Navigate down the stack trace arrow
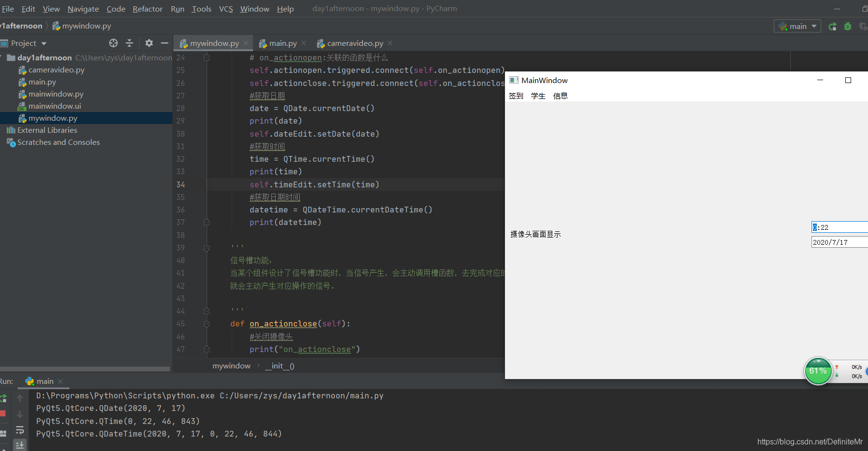Screen dimensions: 868x451 click(x=20, y=414)
